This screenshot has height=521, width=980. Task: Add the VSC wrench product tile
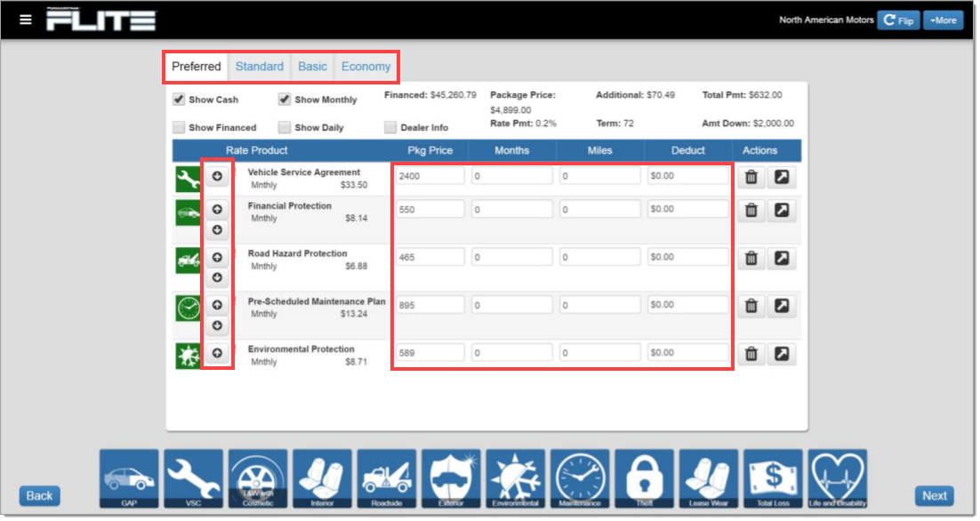193,479
